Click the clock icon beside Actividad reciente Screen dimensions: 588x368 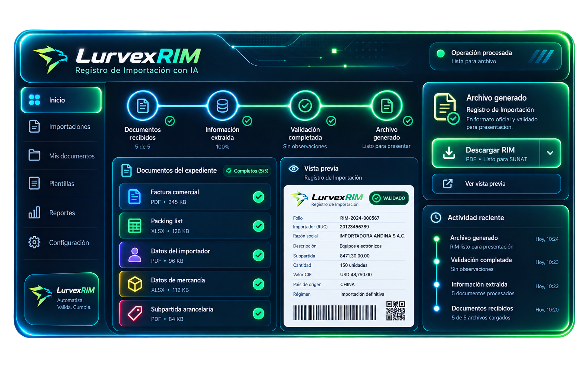coord(436,218)
